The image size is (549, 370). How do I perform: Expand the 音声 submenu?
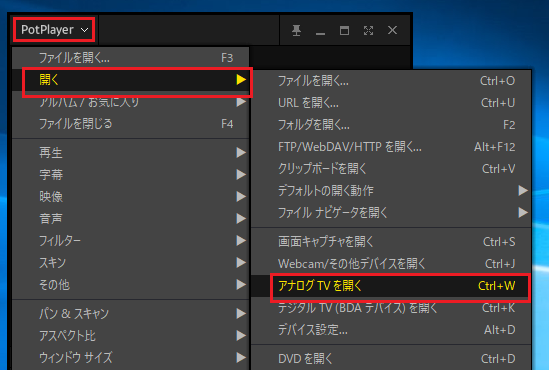(x=131, y=218)
